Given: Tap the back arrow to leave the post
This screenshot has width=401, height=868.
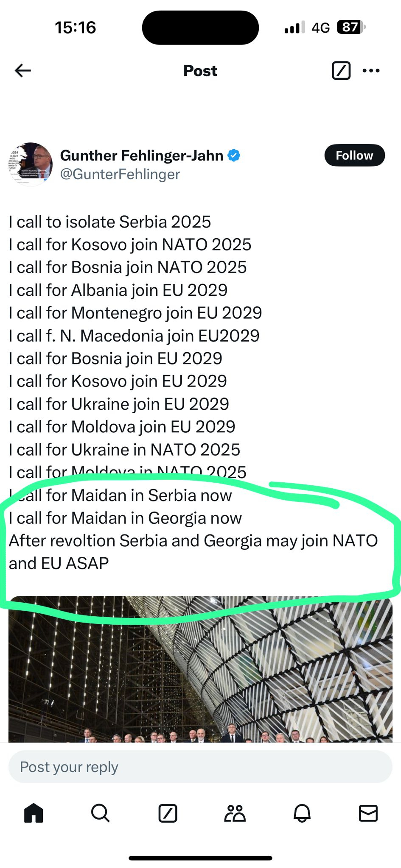Looking at the screenshot, I should tap(23, 70).
